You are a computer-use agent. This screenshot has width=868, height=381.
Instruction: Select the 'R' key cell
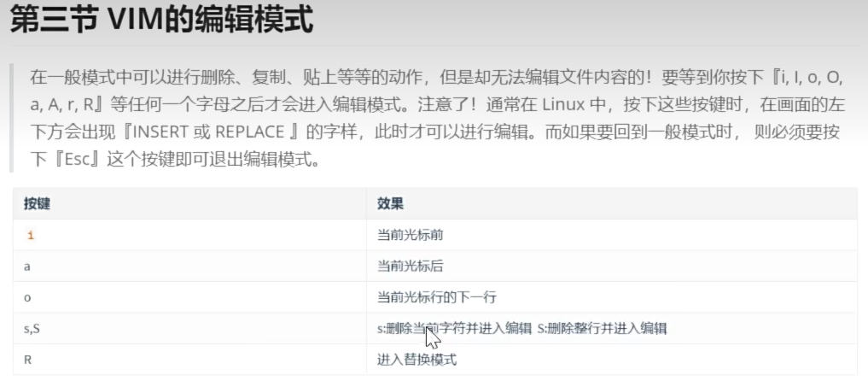click(x=189, y=360)
